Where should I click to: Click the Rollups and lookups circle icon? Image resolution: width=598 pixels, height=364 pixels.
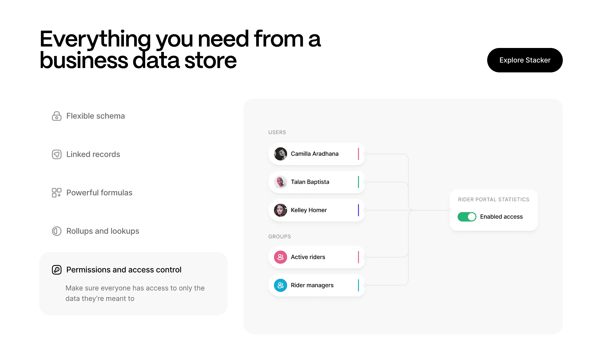click(57, 231)
